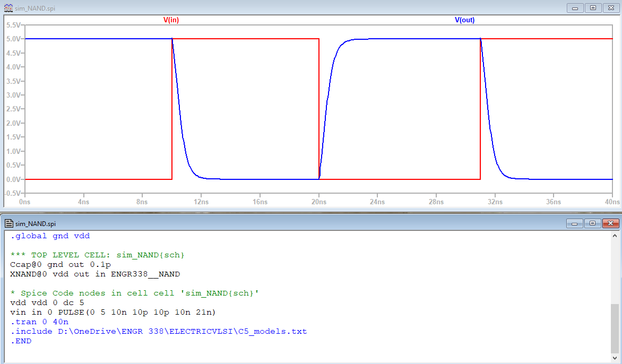Click netlist window title sim_NAND.spi
The image size is (622, 364).
[36, 224]
